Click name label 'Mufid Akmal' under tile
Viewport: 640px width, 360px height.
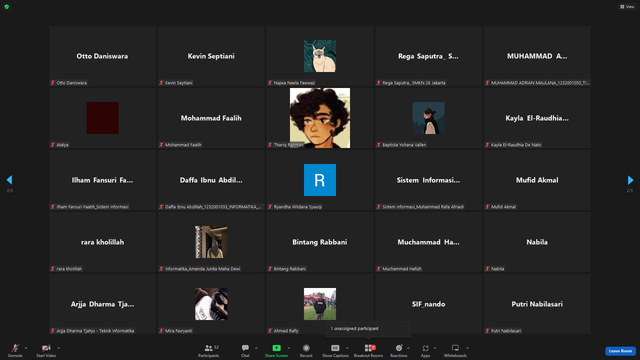(x=503, y=207)
